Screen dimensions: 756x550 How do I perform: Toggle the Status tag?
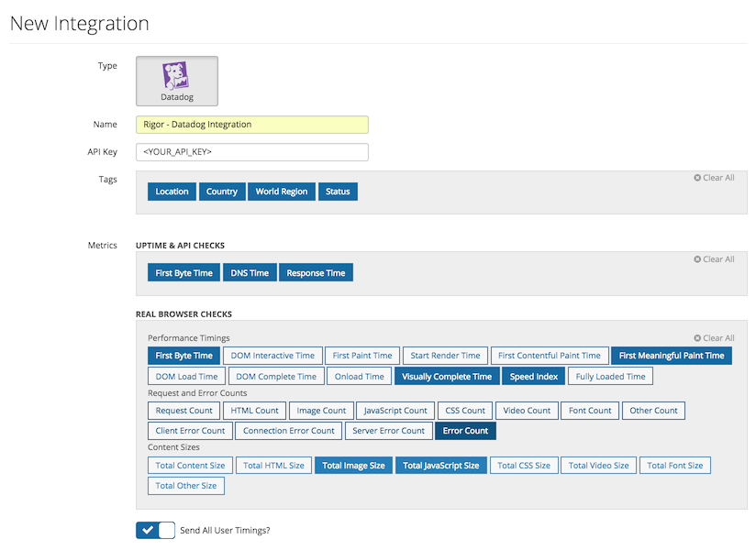[x=338, y=192]
